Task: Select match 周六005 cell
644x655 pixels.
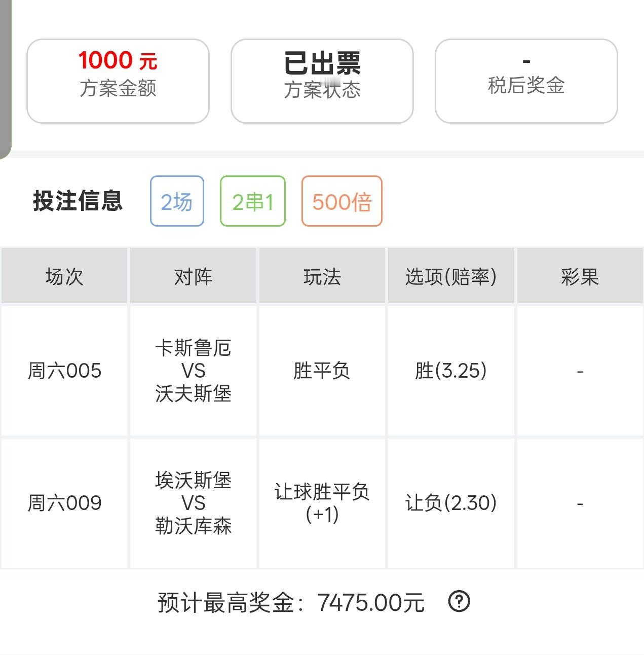Action: 64,371
